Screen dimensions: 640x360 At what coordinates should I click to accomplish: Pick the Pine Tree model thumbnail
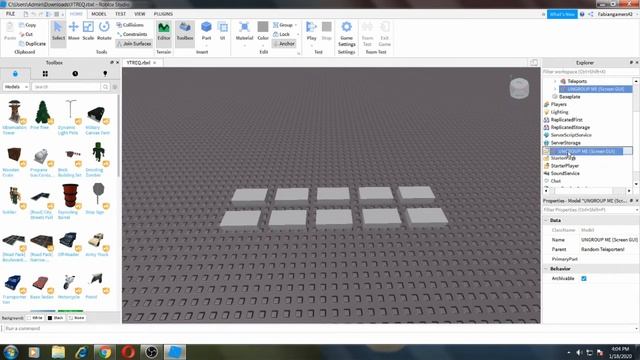pyautogui.click(x=42, y=112)
